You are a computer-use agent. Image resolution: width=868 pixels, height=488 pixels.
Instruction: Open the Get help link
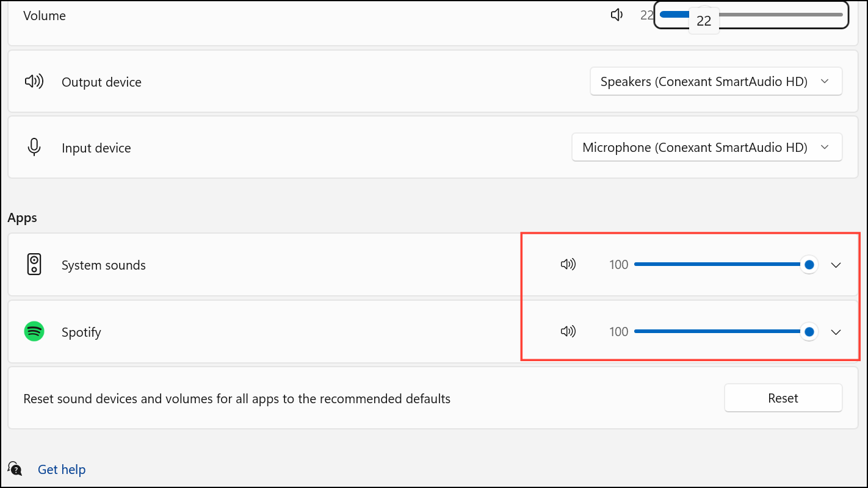tap(62, 469)
